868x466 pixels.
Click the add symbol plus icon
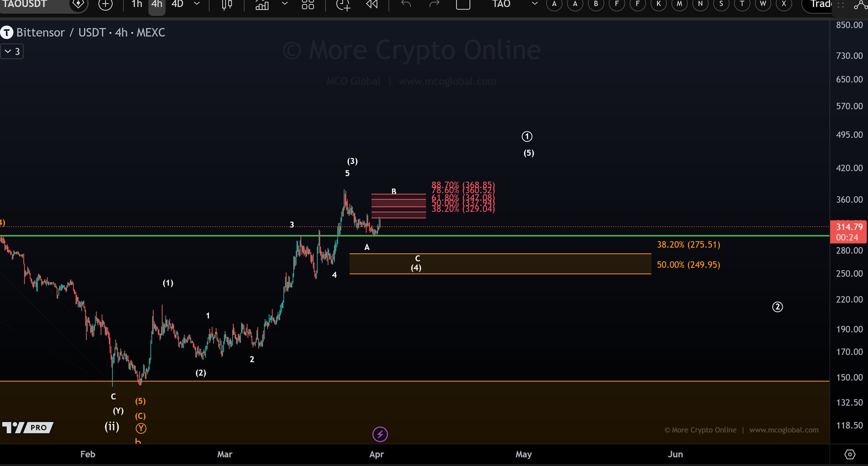click(x=105, y=5)
